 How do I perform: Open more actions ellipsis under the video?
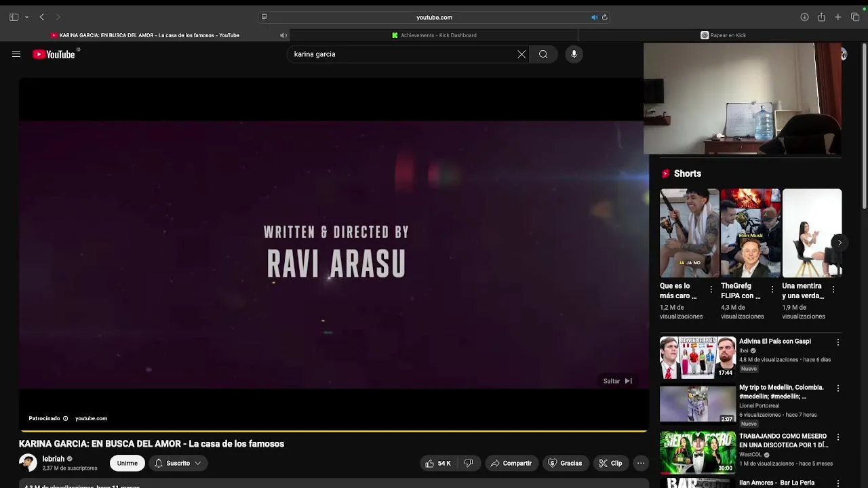(x=641, y=464)
